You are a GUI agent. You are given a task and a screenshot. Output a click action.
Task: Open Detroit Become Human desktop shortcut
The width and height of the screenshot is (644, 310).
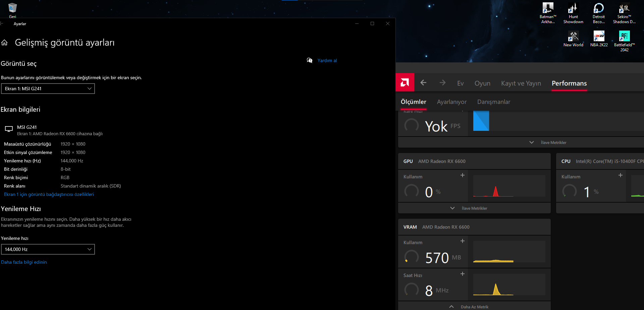pos(599,13)
